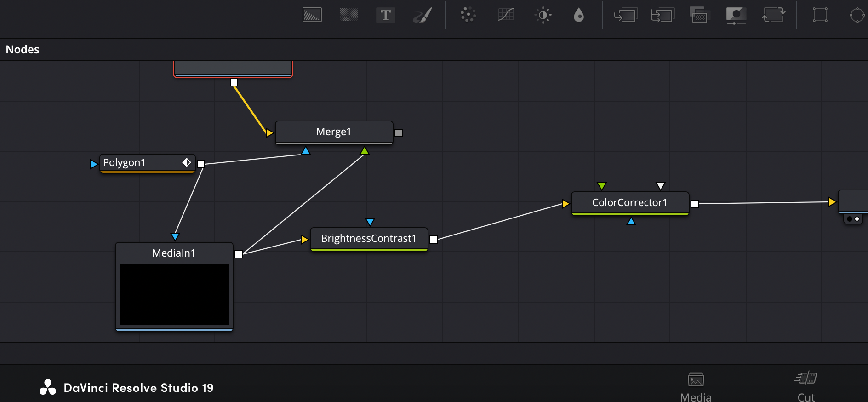Select the Transform tool icon
Screen dimensions: 868x402
pyautogui.click(x=774, y=15)
